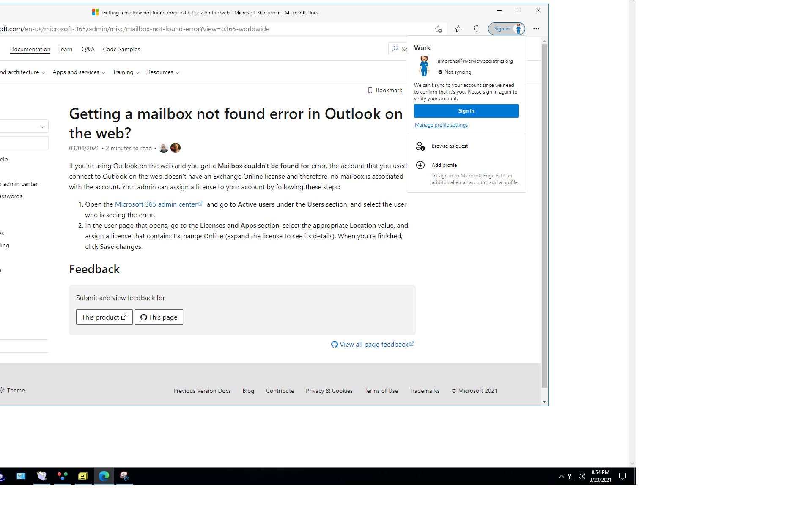Click the amoreno@riverviewpediatrics.org email text
The width and height of the screenshot is (812, 508).
[475, 61]
